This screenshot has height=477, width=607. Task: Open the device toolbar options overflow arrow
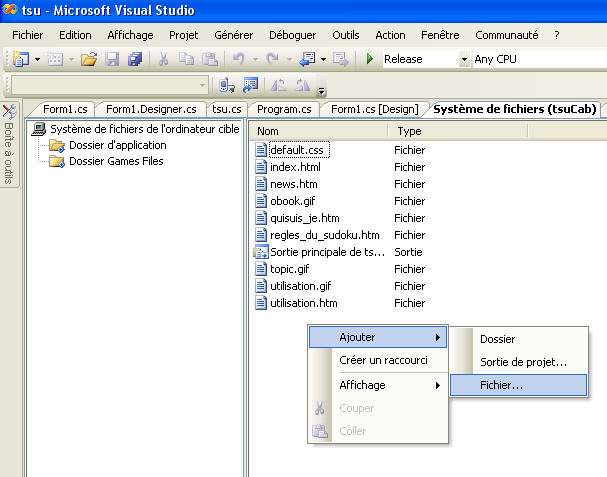point(321,91)
